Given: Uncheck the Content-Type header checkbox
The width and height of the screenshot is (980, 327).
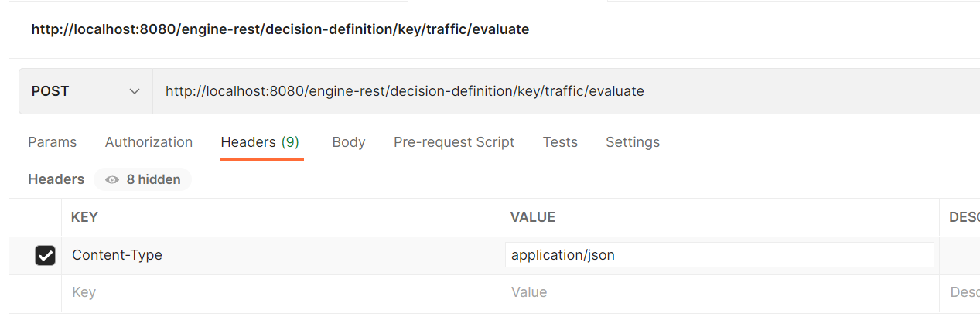Looking at the screenshot, I should [45, 255].
